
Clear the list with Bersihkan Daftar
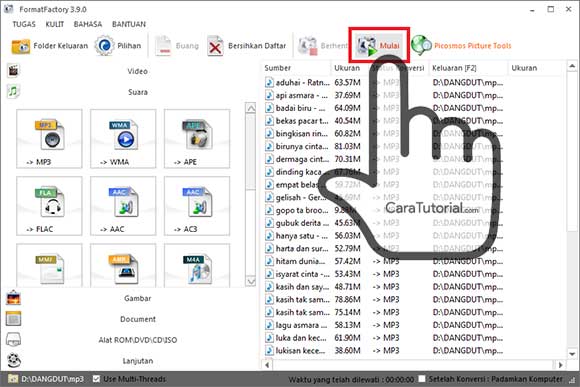click(x=247, y=46)
